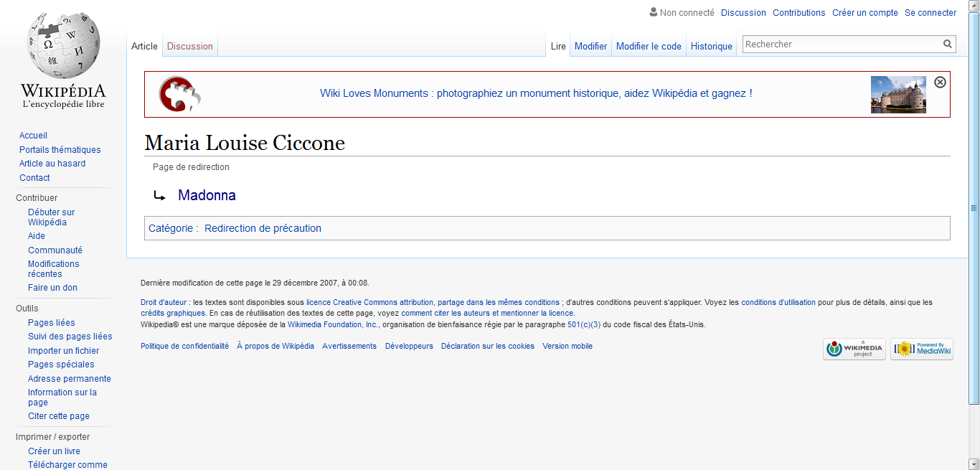Click the crédits graphiques link

(173, 314)
